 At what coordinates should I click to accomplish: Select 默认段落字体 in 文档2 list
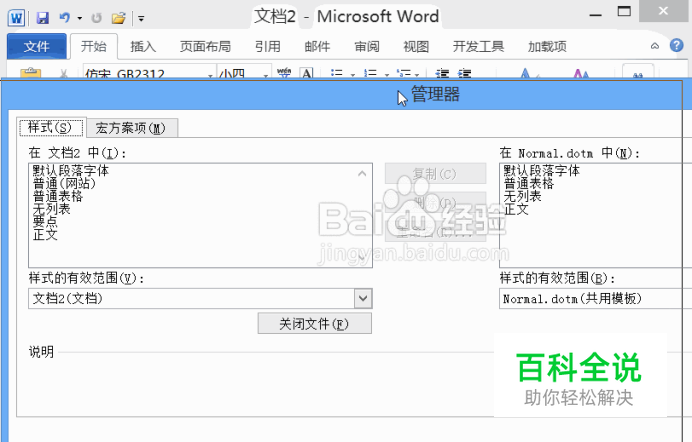click(71, 171)
